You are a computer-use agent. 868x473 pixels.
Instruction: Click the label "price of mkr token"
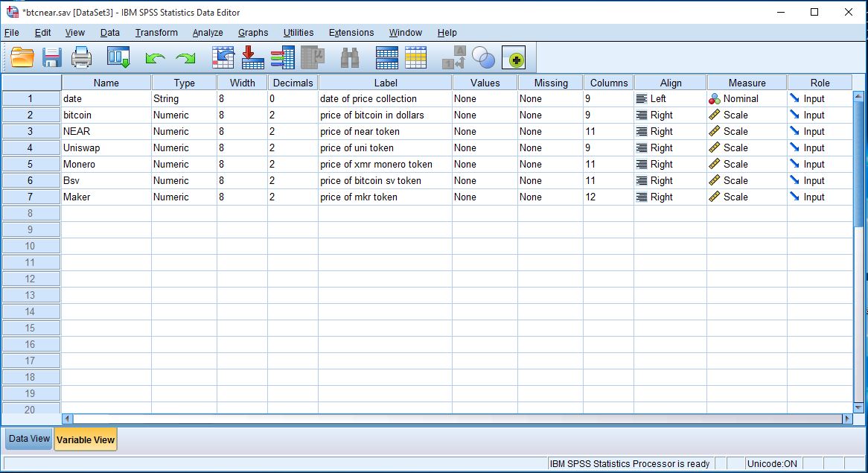pyautogui.click(x=359, y=197)
